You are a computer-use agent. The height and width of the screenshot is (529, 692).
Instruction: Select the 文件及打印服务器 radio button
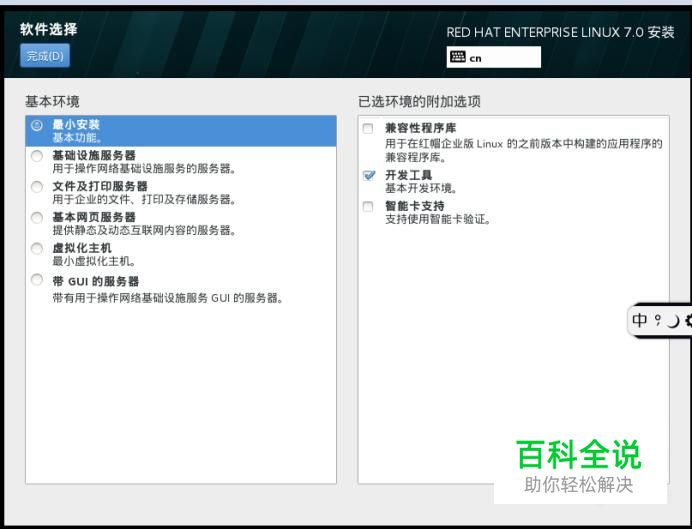coord(37,187)
